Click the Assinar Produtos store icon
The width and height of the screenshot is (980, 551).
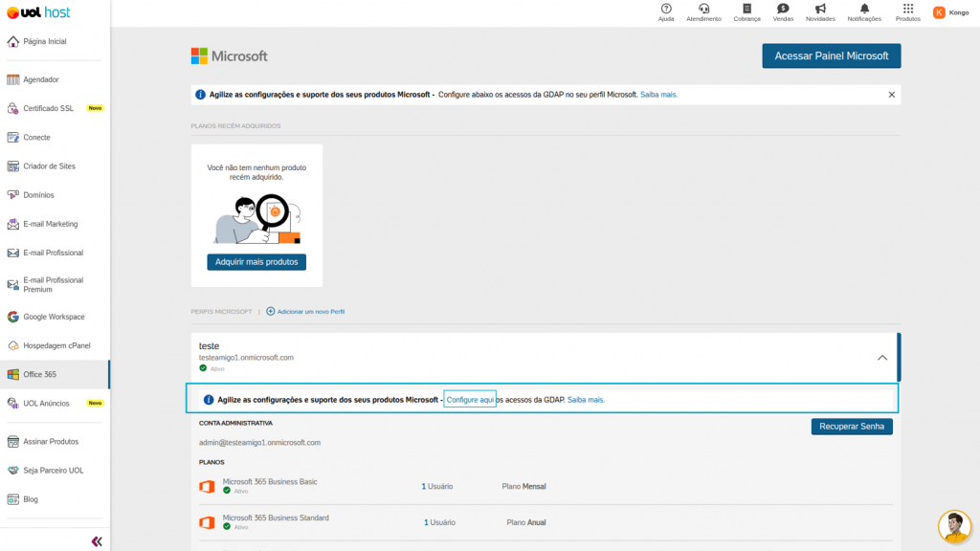(13, 442)
